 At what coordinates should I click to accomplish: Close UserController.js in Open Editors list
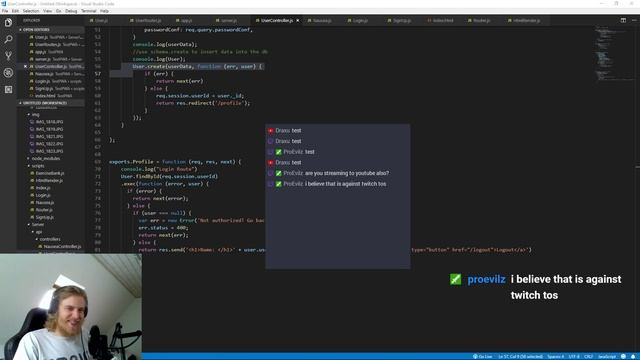(25, 66)
